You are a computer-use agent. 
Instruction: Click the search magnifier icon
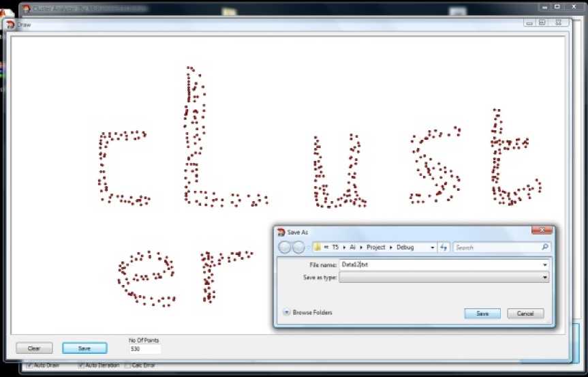[545, 247]
